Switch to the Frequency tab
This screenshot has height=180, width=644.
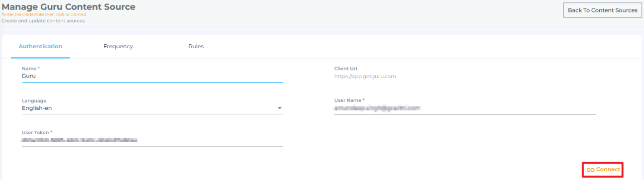[118, 47]
